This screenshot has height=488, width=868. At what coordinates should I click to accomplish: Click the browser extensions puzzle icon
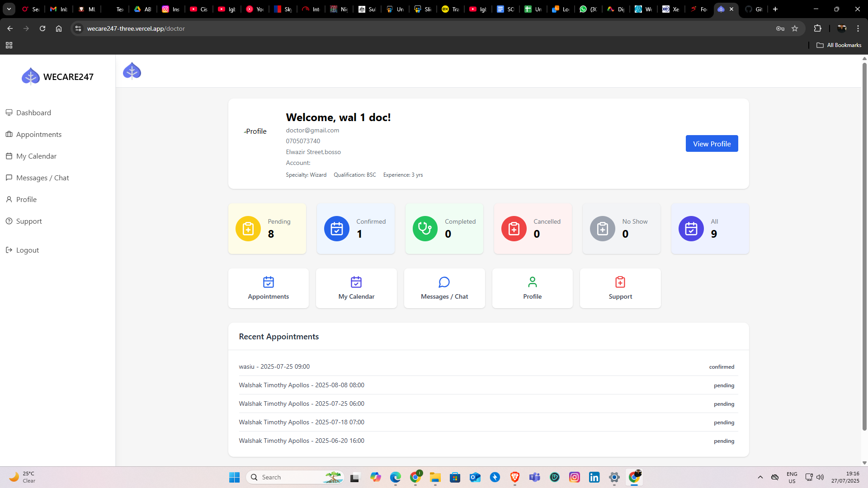tap(818, 28)
